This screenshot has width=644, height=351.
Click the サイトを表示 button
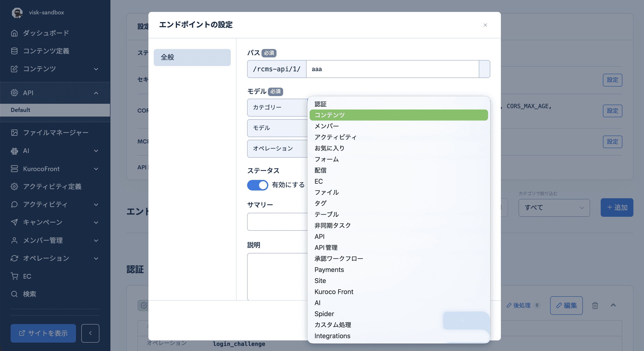pyautogui.click(x=43, y=333)
